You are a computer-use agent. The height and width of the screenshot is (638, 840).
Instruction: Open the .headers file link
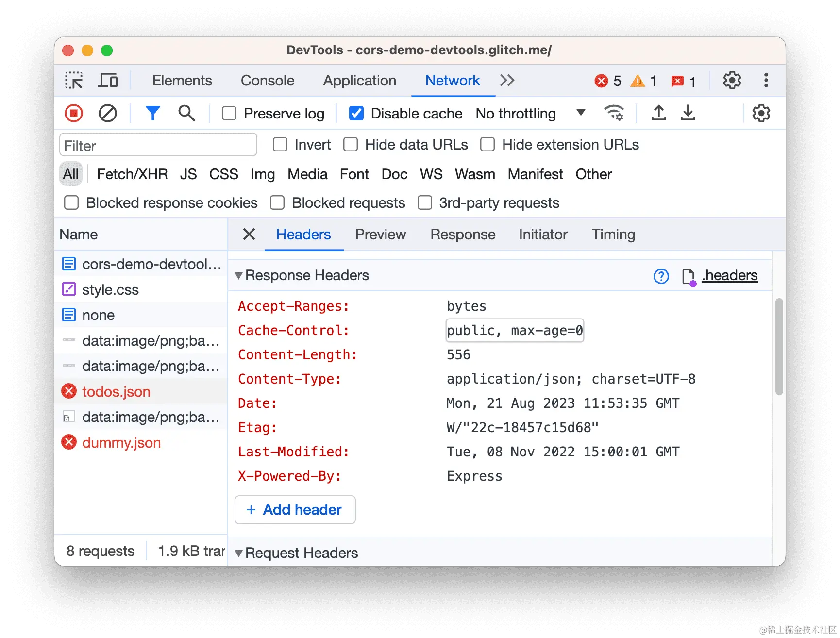click(x=729, y=275)
